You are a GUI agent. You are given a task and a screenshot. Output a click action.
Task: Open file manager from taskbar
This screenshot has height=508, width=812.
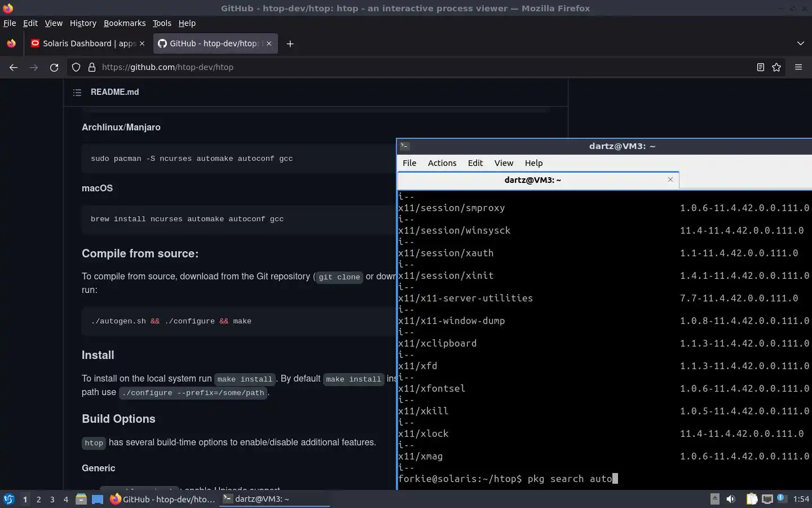click(81, 499)
